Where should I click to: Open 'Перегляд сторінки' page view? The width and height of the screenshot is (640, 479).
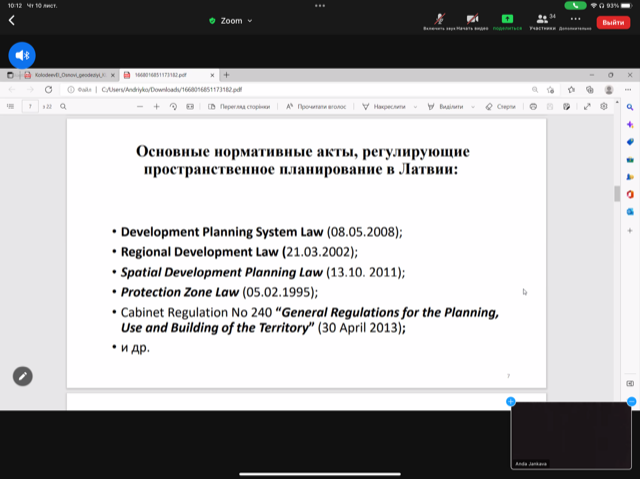point(239,106)
